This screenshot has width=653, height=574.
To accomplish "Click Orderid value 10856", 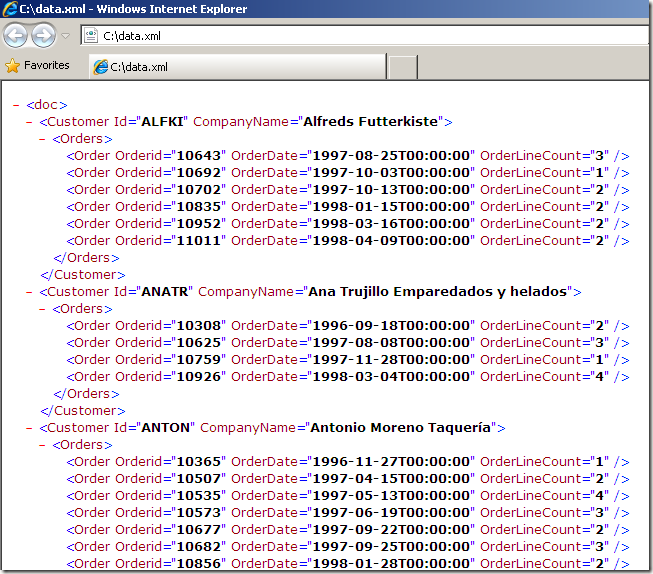I will [x=199, y=564].
